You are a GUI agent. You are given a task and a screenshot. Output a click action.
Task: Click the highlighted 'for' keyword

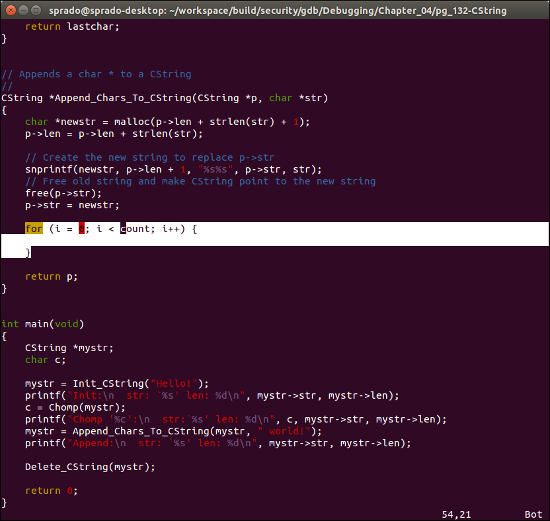click(34, 229)
